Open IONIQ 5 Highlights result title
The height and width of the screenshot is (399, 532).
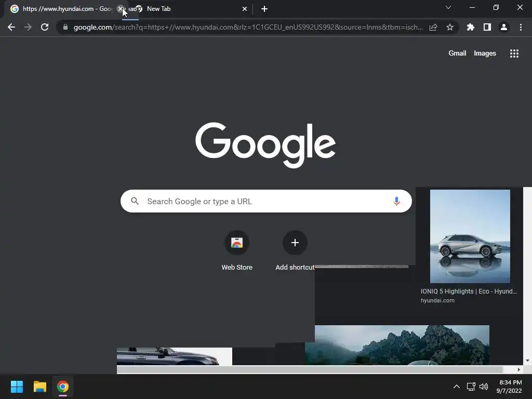coord(469,291)
